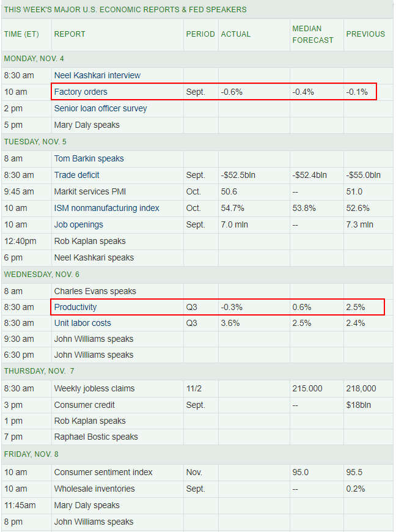Open the Factory orders report link
Viewport: 396px width, 532px height.
81,92
